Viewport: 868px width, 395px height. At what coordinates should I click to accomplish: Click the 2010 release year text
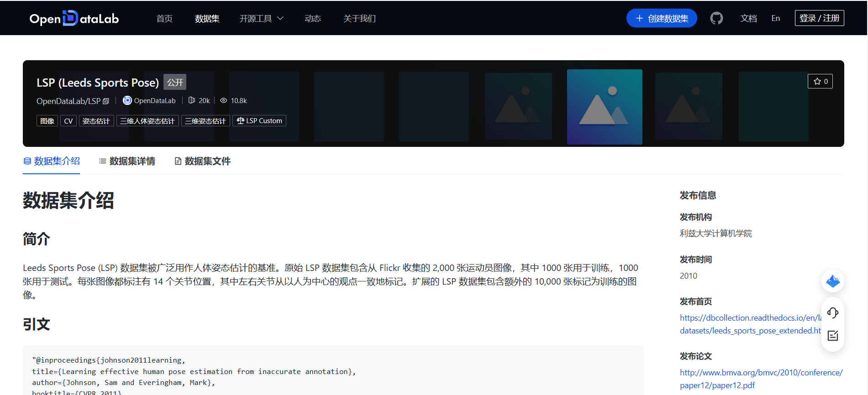tap(689, 275)
